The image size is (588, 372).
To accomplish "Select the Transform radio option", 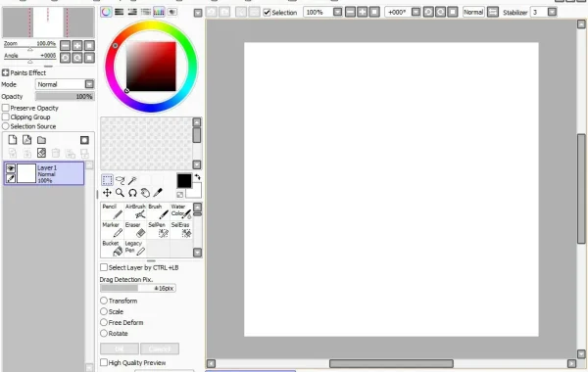I will pos(104,301).
